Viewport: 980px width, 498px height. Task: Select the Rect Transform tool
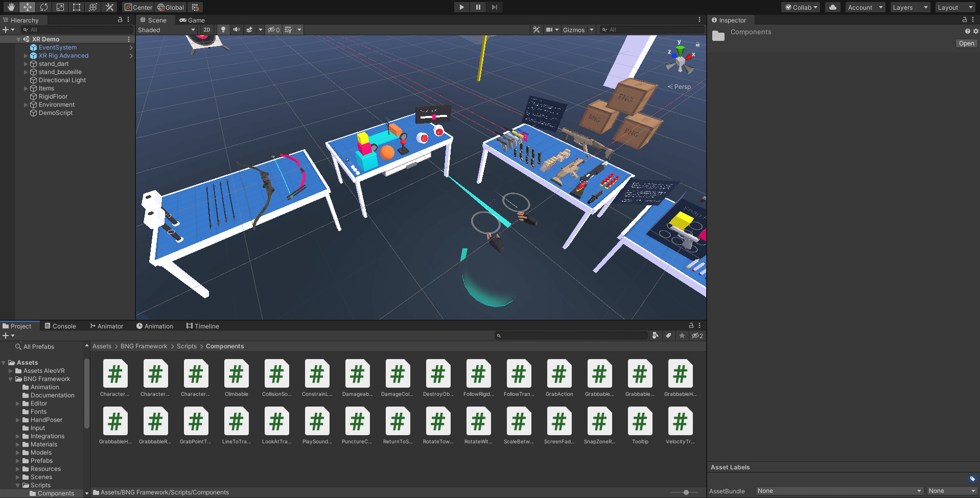point(77,7)
